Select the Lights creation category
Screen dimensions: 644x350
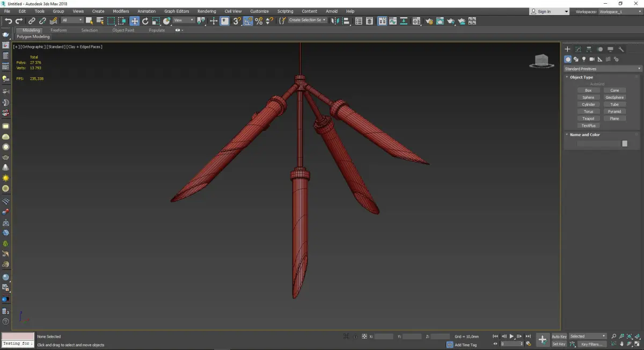pos(584,59)
